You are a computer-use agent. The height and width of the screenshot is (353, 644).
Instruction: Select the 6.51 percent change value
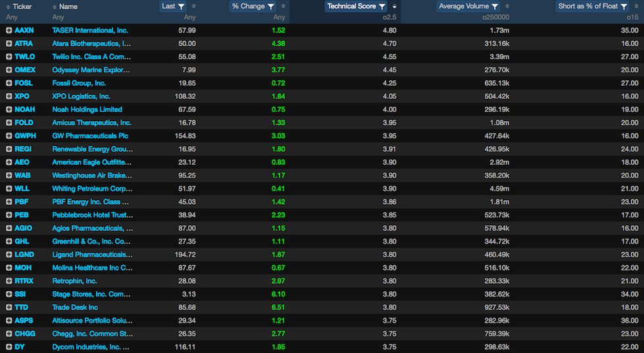point(278,308)
